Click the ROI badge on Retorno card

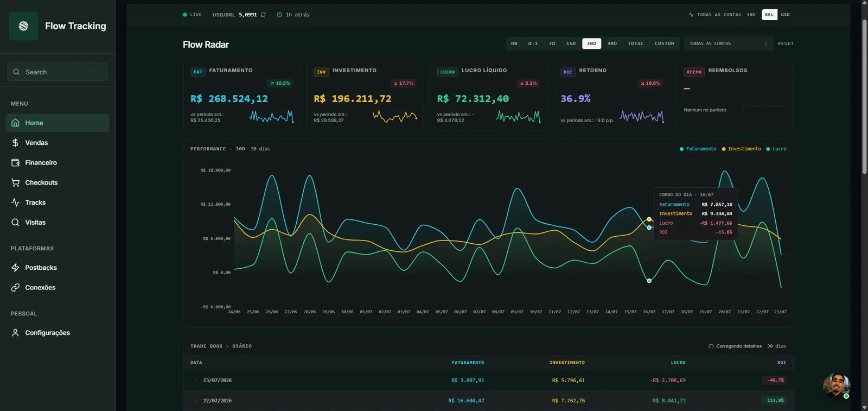coord(568,72)
